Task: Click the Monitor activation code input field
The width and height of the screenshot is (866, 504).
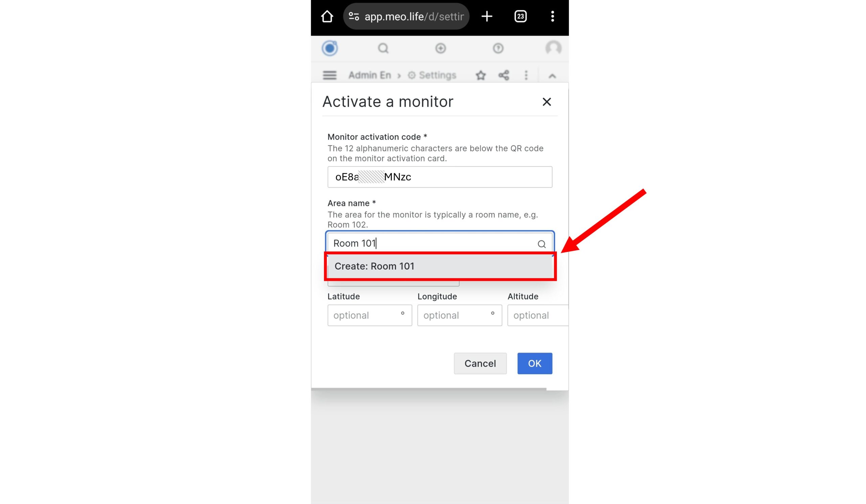Action: [440, 176]
